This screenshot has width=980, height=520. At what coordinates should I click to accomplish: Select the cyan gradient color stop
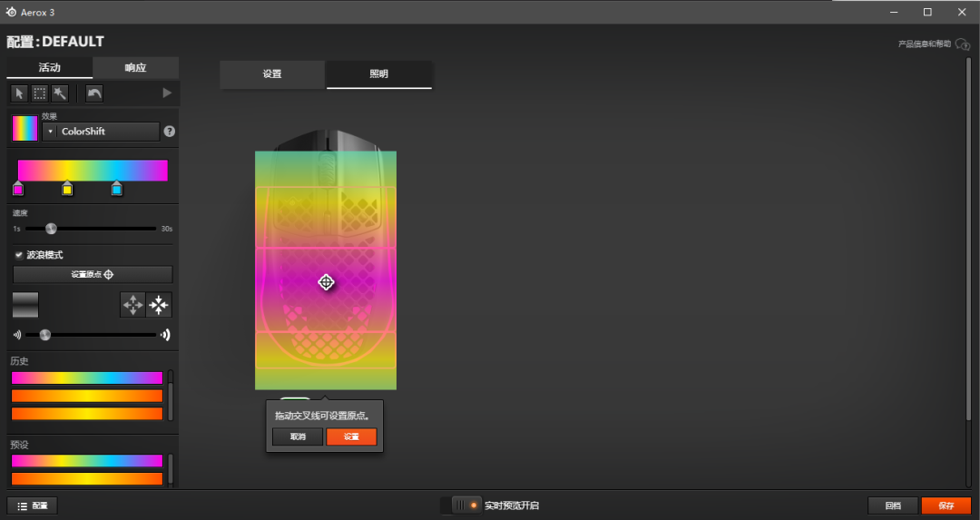tap(117, 189)
